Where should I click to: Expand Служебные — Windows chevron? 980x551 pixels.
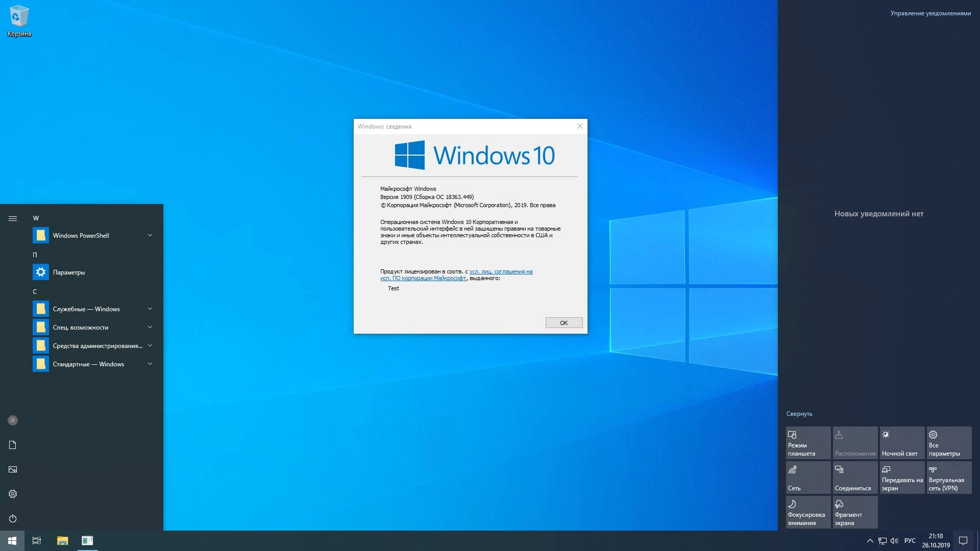150,309
